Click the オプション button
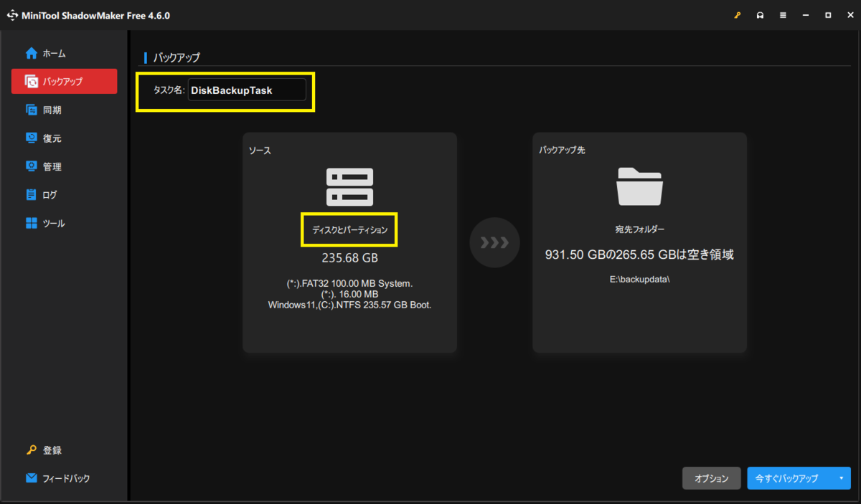Screen dimensions: 861x504 712,478
